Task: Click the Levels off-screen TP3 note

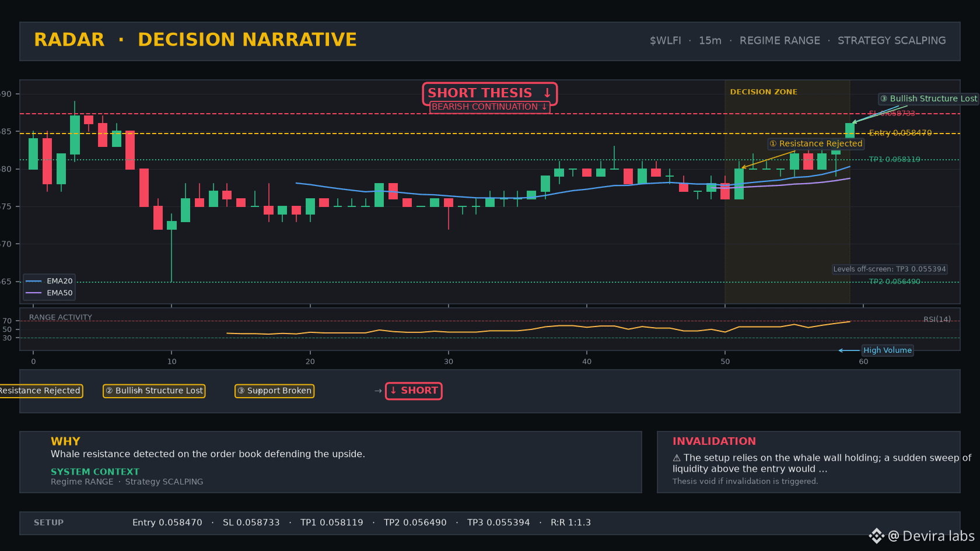Action: pyautogui.click(x=890, y=269)
